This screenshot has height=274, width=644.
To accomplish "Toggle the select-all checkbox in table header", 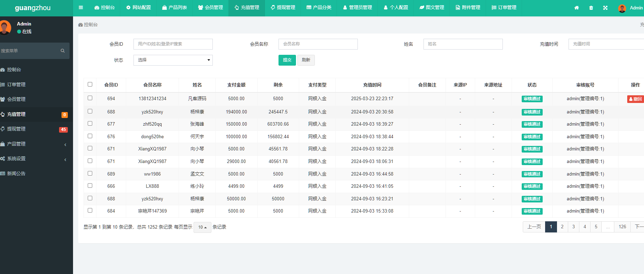I will point(90,84).
